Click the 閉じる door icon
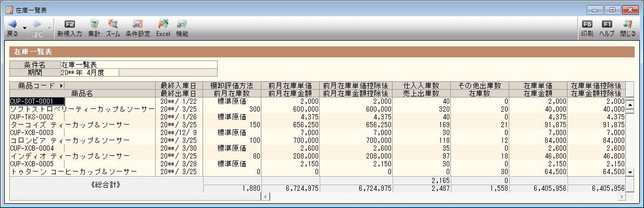The width and height of the screenshot is (644, 208). [x=627, y=24]
